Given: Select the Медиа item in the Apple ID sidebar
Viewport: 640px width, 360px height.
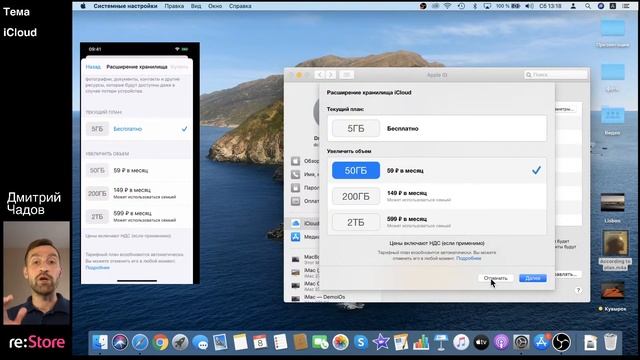Looking at the screenshot, I should (x=305, y=237).
